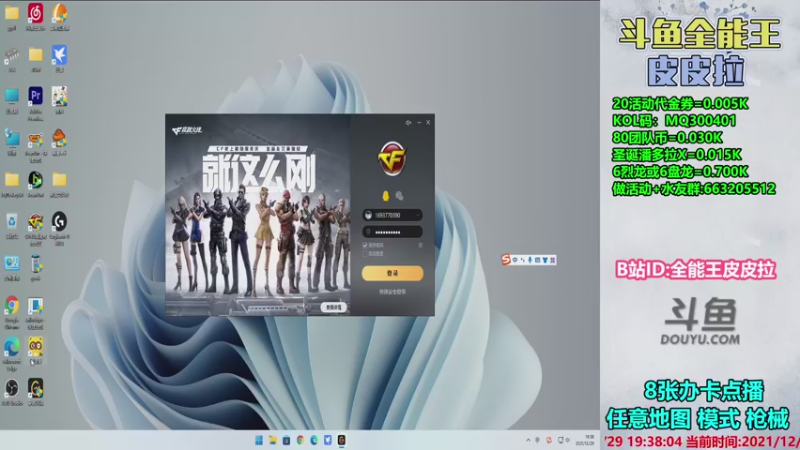Open NetEase Cloud Music desktop shortcut
This screenshot has width=800, height=450.
(35, 13)
